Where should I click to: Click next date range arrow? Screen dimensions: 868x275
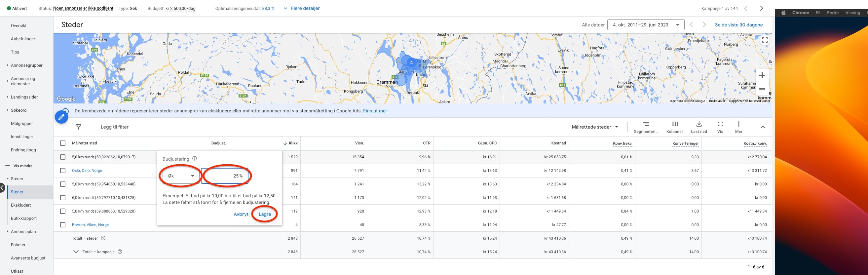(704, 24)
